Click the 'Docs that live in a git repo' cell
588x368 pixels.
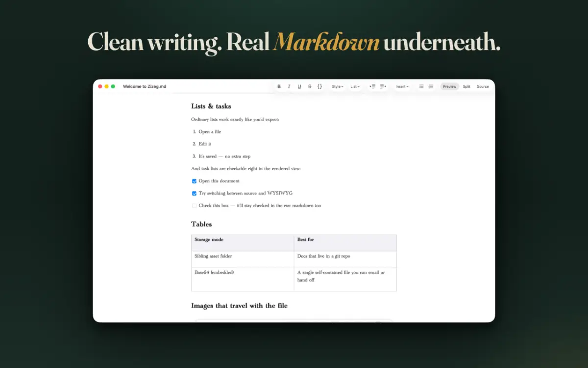click(x=345, y=259)
